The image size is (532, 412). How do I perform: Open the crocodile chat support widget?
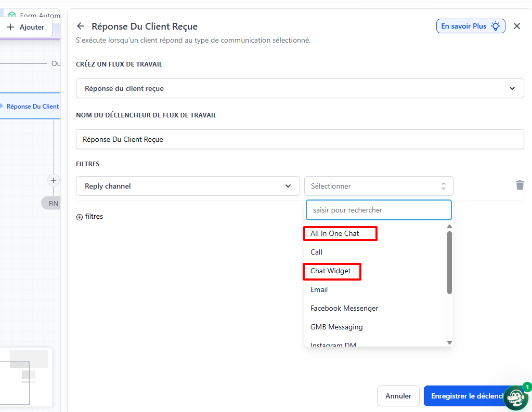(516, 398)
